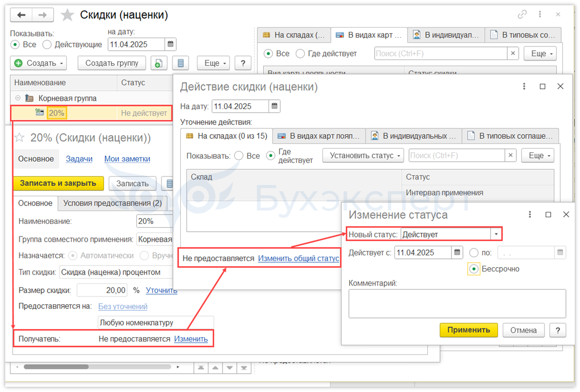Choose Автоматически for Назначается
580x392 pixels.
pyautogui.click(x=73, y=255)
